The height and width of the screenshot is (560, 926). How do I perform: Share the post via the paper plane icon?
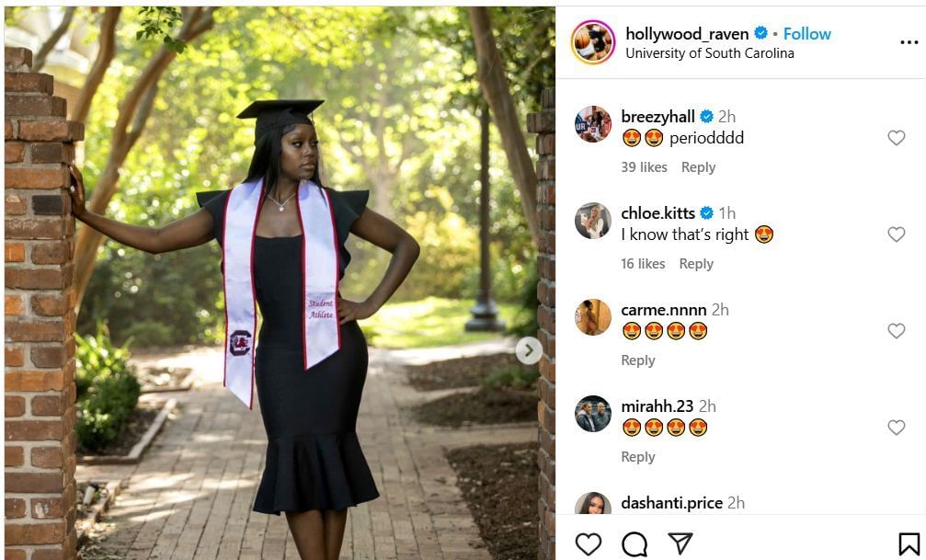pyautogui.click(x=682, y=544)
